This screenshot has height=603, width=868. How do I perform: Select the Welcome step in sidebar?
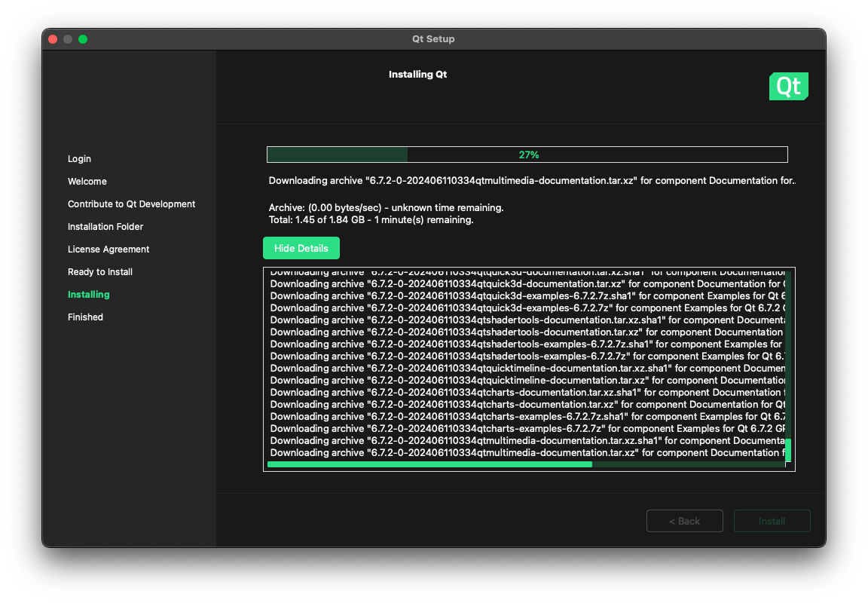[x=87, y=182]
